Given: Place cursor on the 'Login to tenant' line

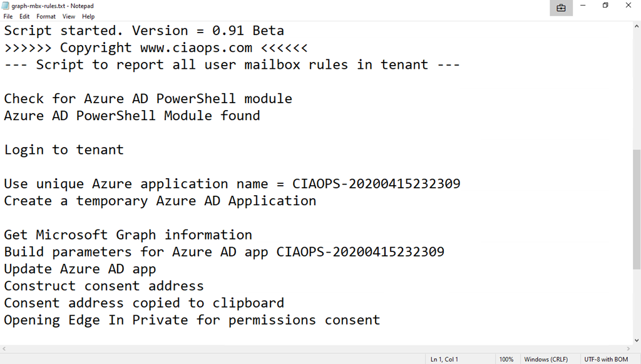Looking at the screenshot, I should 64,150.
